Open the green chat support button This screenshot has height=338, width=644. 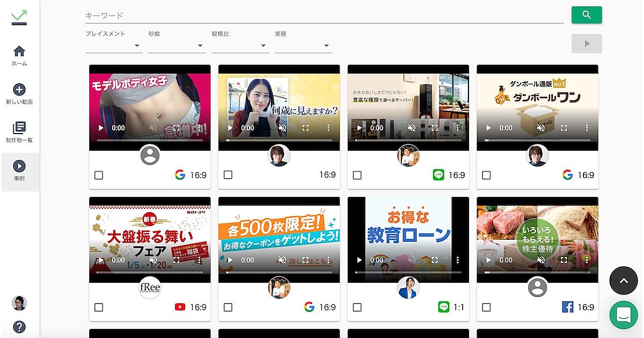click(x=624, y=315)
